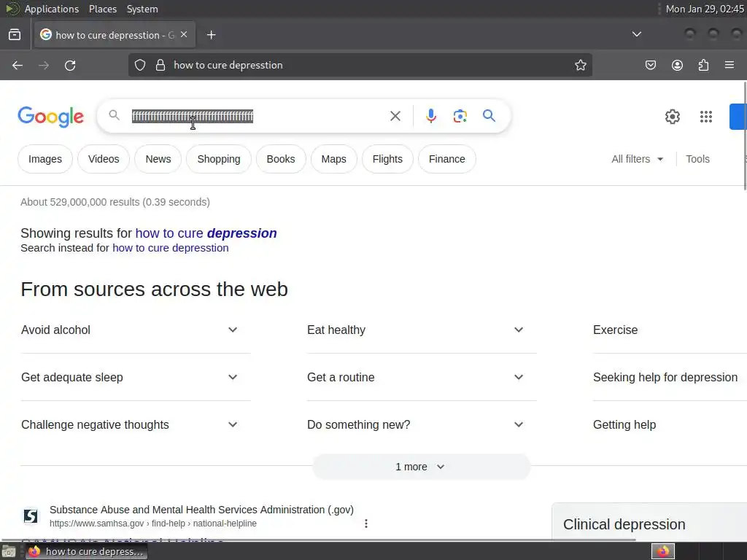Submit the search with the magnifier button

[x=489, y=116]
